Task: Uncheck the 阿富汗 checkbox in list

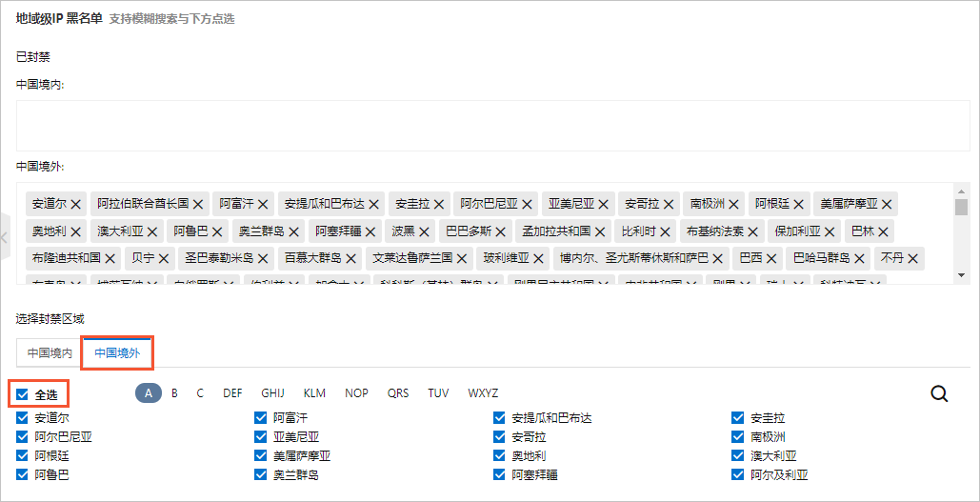Action: 261,417
